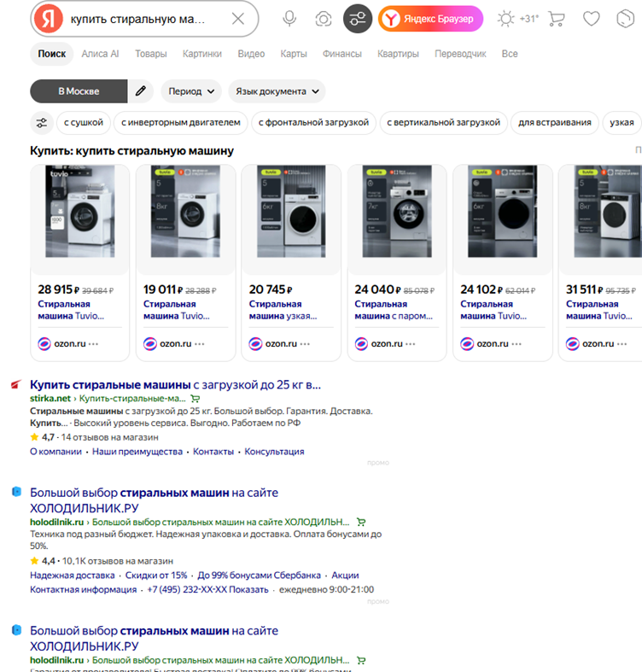Open 'Стиральная машина с паром...' product link
Image resolution: width=642 pixels, height=672 pixels.
394,310
